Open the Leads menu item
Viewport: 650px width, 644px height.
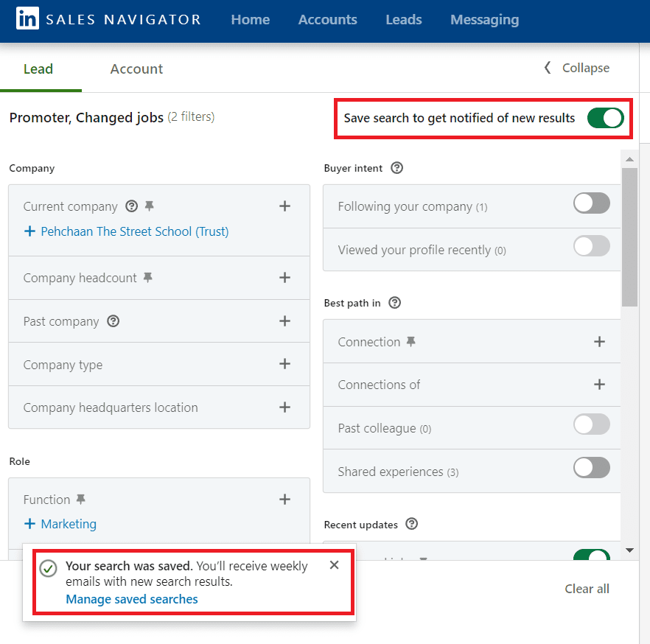pos(404,20)
